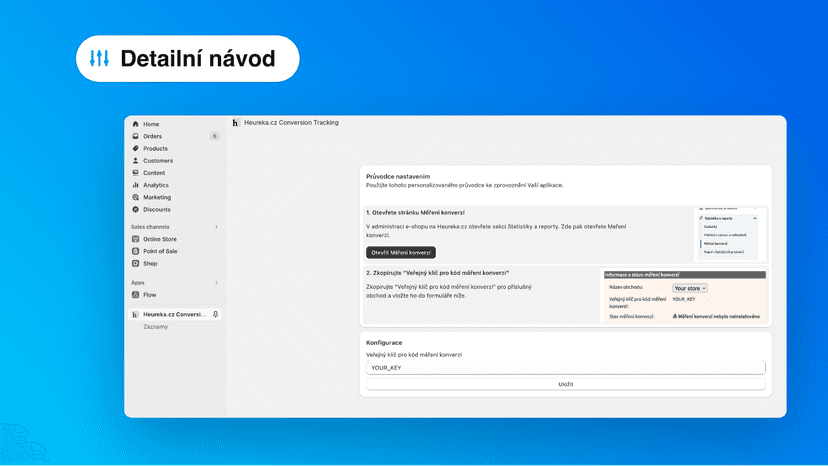Click the Informace o stavu měření konverzí image

pyautogui.click(x=685, y=296)
